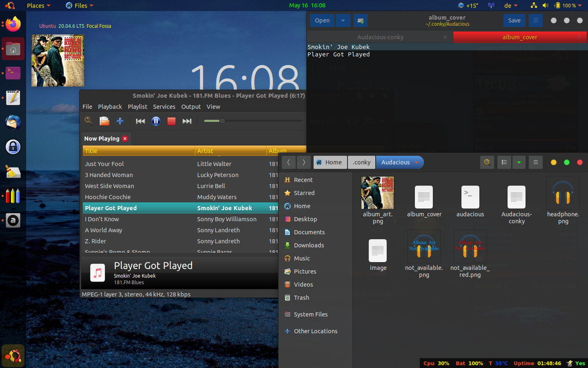Toggle list view in Files window
The width and height of the screenshot is (588, 368).
504,162
